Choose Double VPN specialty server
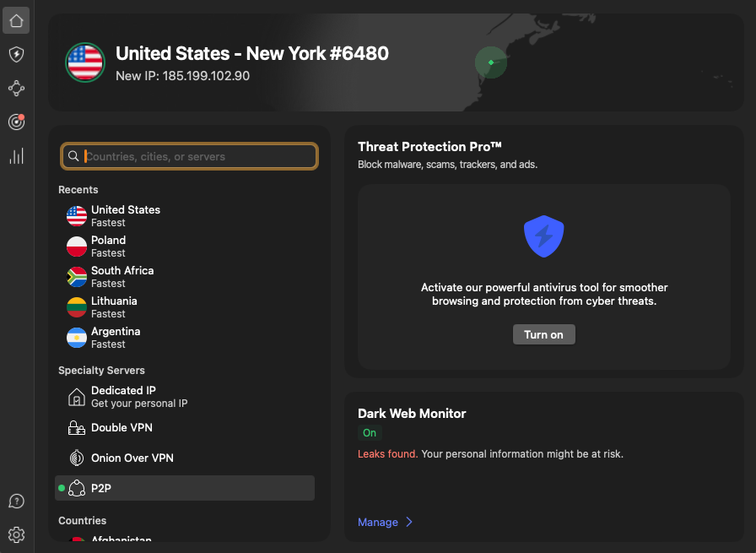This screenshot has width=756, height=553. point(185,427)
